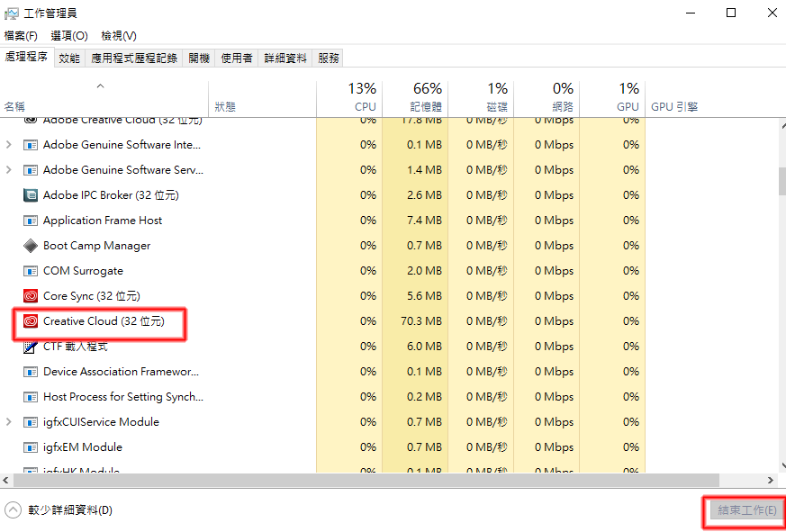The image size is (786, 532).
Task: Click the Adobe Genuine Software Integrity process icon
Action: coord(32,146)
